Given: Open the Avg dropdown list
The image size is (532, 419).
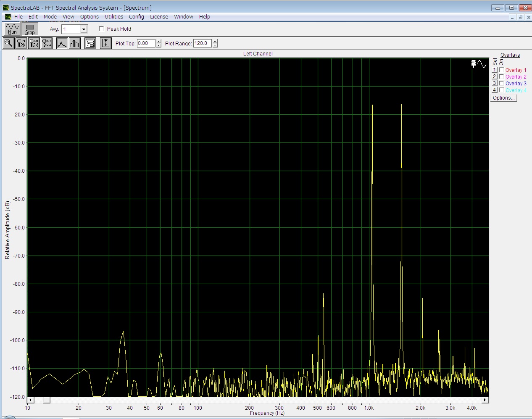Looking at the screenshot, I should [84, 29].
